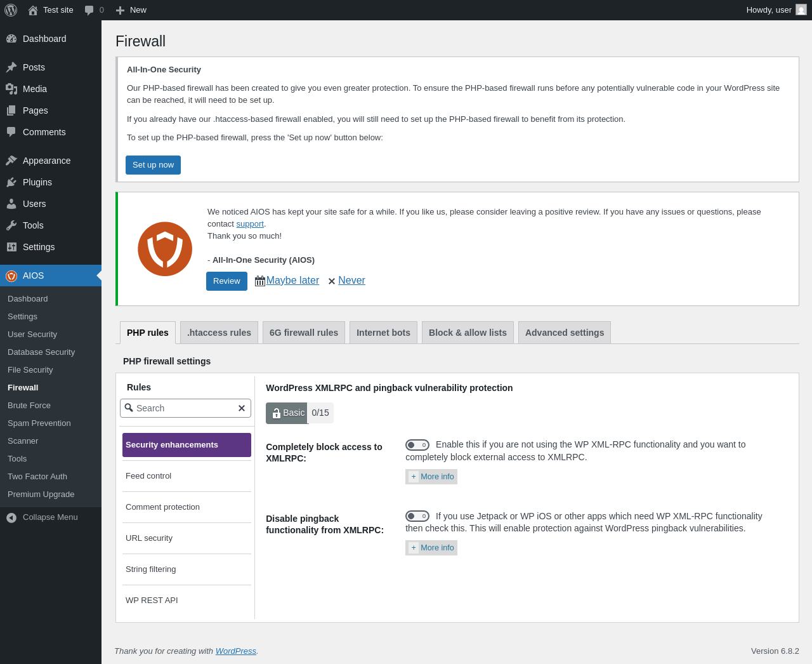Image resolution: width=812 pixels, height=664 pixels.
Task: Open the WordPress footer link
Action: point(236,651)
